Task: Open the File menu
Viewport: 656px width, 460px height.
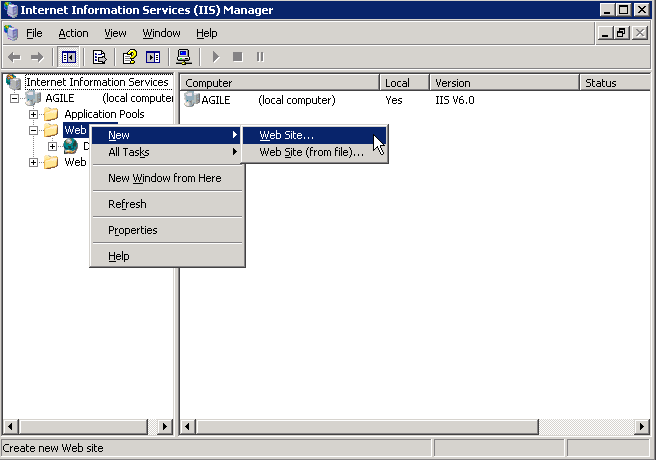Action: [x=34, y=33]
